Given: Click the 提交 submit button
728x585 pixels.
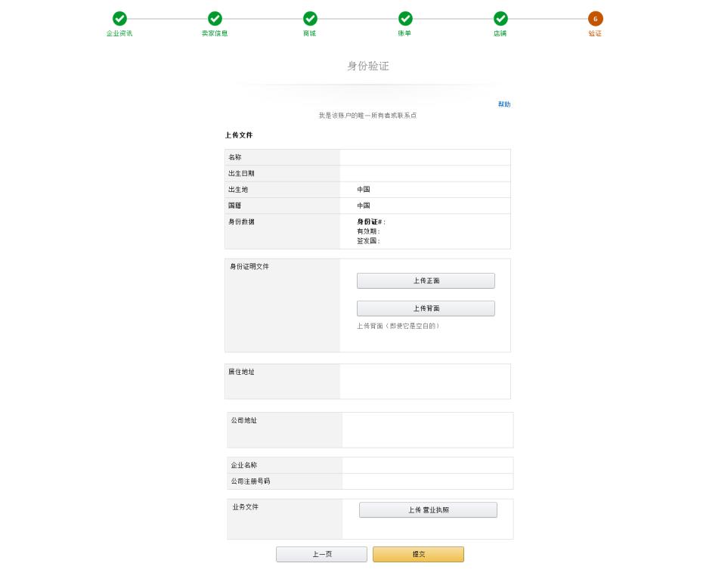Looking at the screenshot, I should 417,554.
